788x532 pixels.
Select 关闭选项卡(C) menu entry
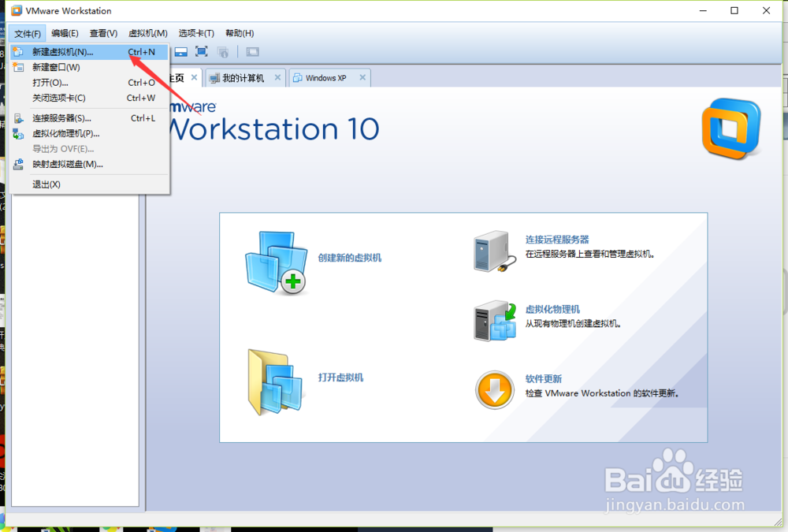click(x=89, y=98)
